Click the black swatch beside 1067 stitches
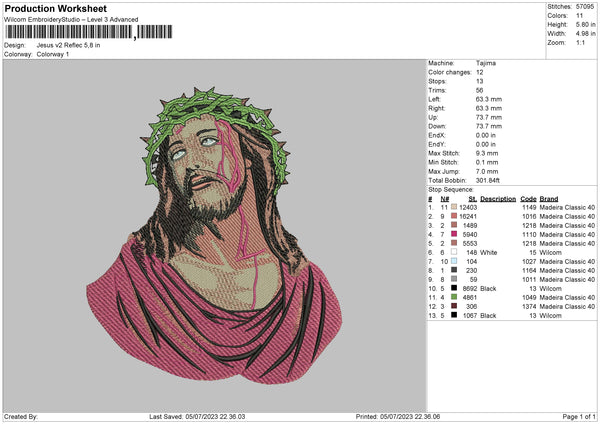The image size is (600, 424). point(454,315)
